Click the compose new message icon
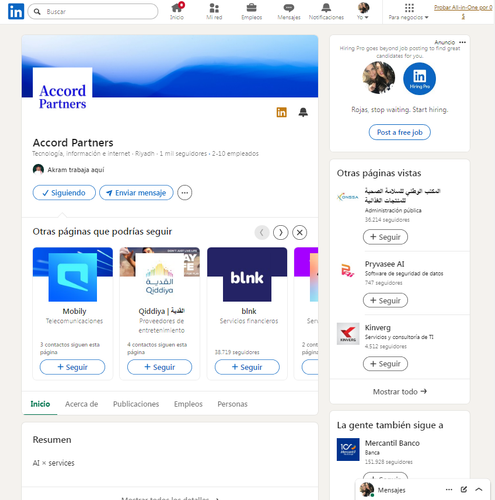The width and height of the screenshot is (495, 500). pyautogui.click(x=464, y=490)
